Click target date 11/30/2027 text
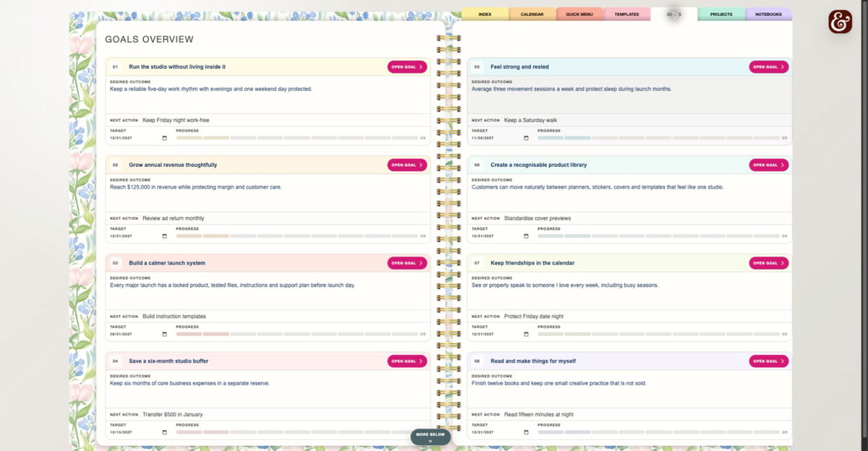The height and width of the screenshot is (451, 868). tap(482, 138)
